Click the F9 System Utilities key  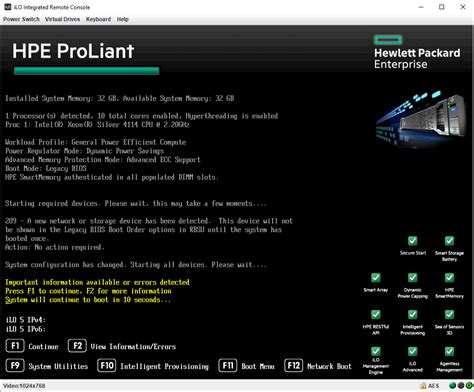(x=15, y=366)
